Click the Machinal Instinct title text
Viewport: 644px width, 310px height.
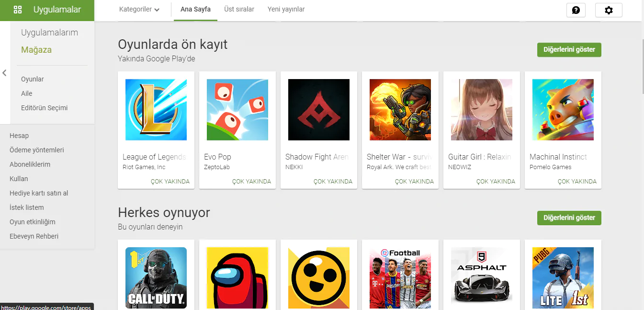558,157
